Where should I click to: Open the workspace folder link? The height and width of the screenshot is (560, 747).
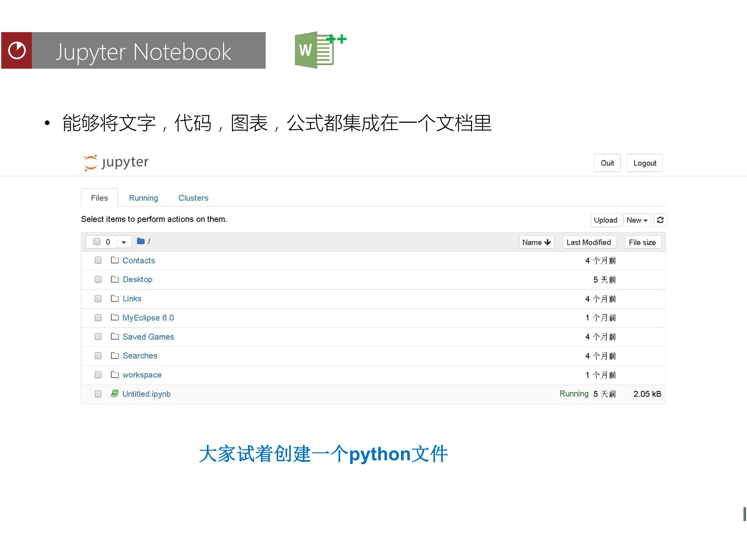pos(142,375)
